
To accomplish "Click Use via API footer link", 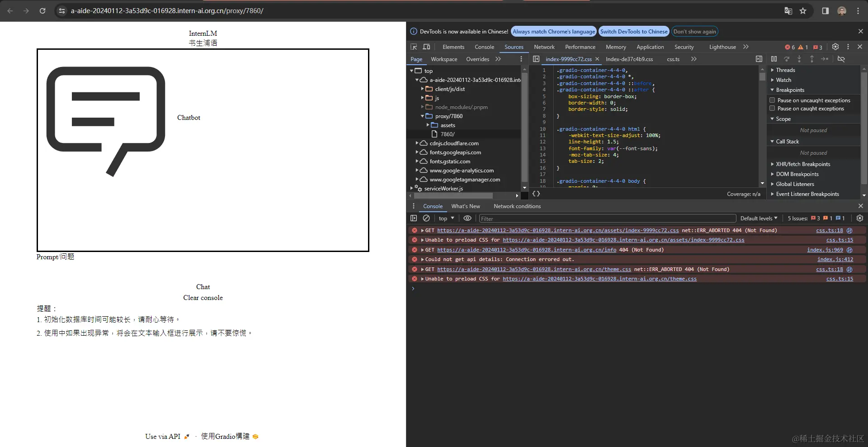I will tap(167, 437).
